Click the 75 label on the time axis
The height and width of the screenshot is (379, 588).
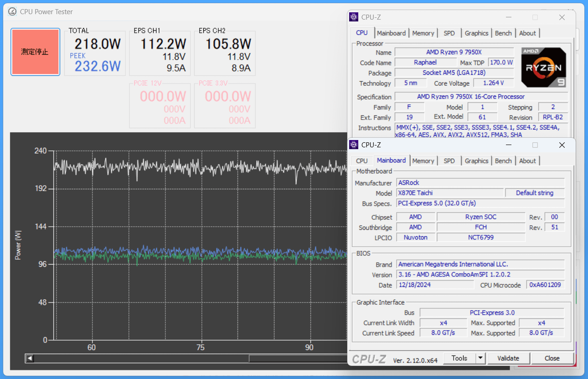pos(201,348)
